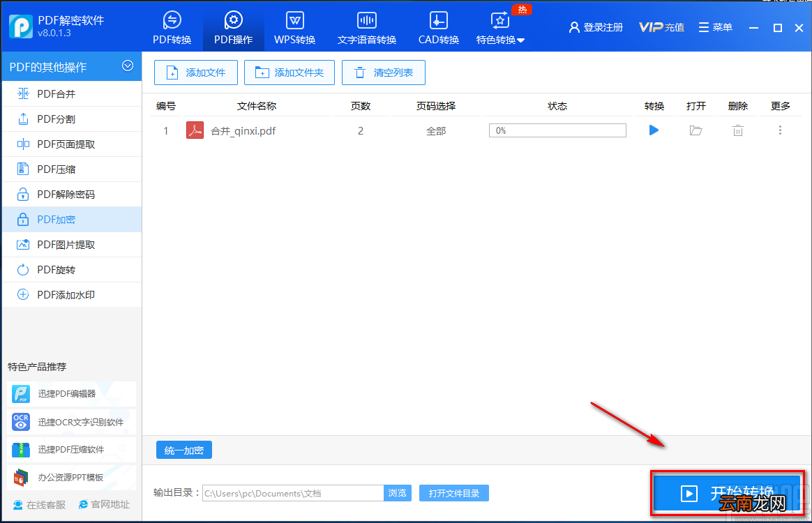Open PDF添加水印 in the sidebar
The height and width of the screenshot is (523, 812).
tap(72, 295)
